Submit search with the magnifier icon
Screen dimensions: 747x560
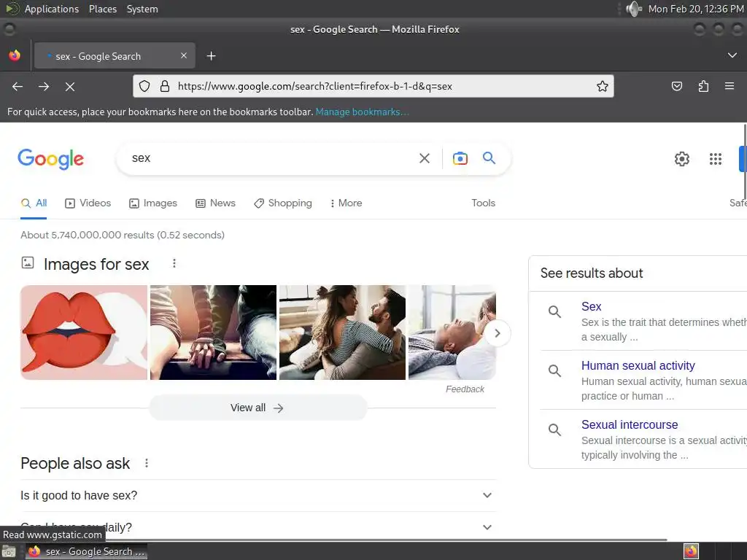click(x=489, y=158)
